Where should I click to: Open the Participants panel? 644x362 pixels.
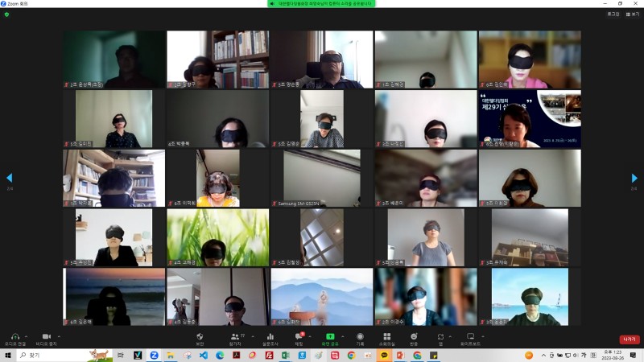[236, 338]
